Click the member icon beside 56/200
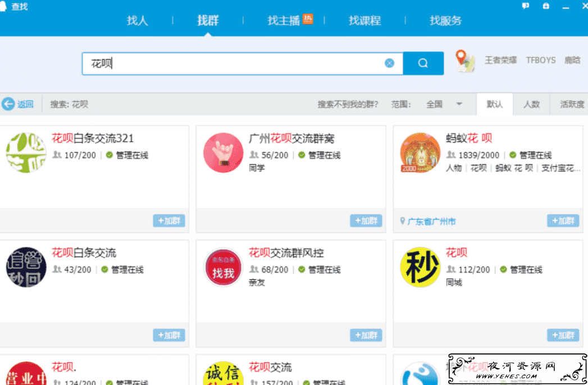Screen dimensions: 588x385 coord(254,154)
